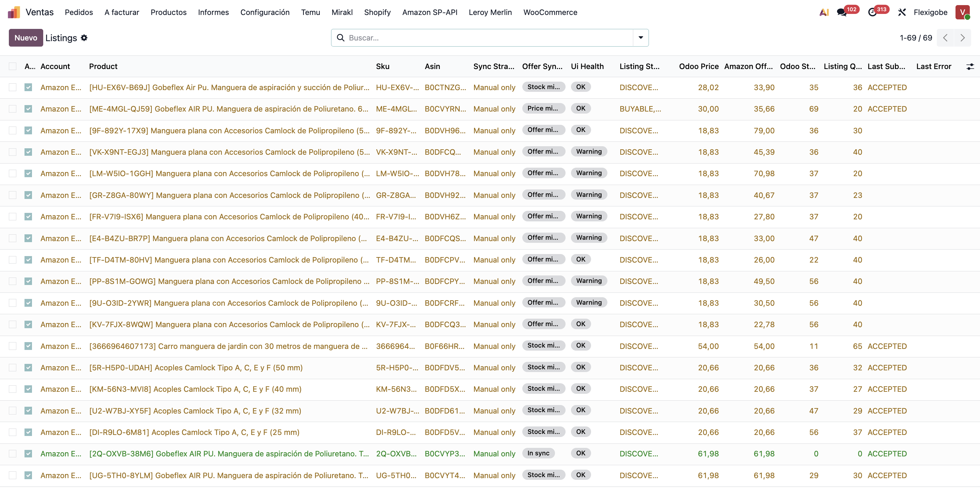Sort by the Last Error column header
The height and width of the screenshot is (488, 980).
pyautogui.click(x=934, y=67)
